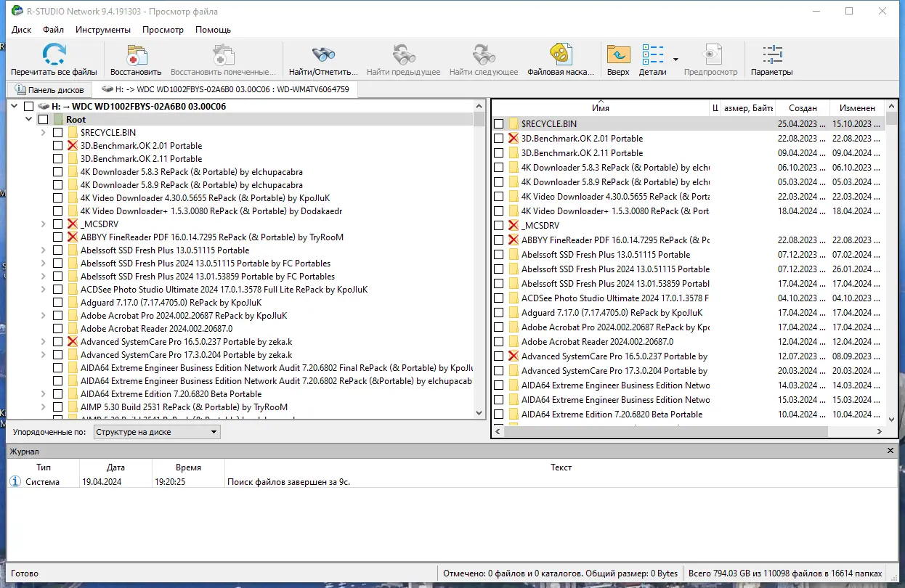Expand ACDSee Photo Studio Ultimate node
Screen dimensions: 905x588
pyautogui.click(x=44, y=290)
